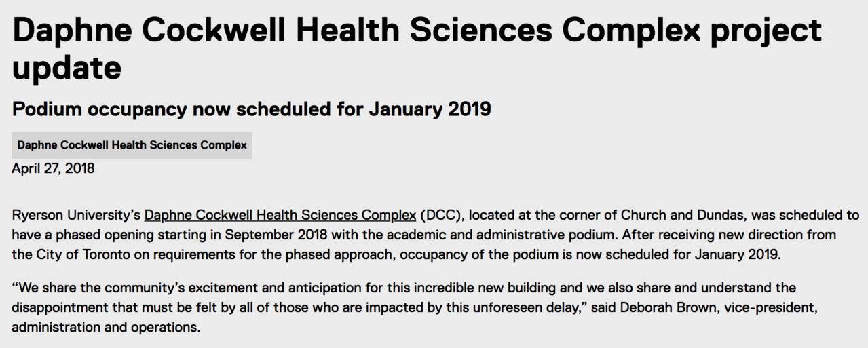Click the word 'update' in the headline

[x=67, y=68]
